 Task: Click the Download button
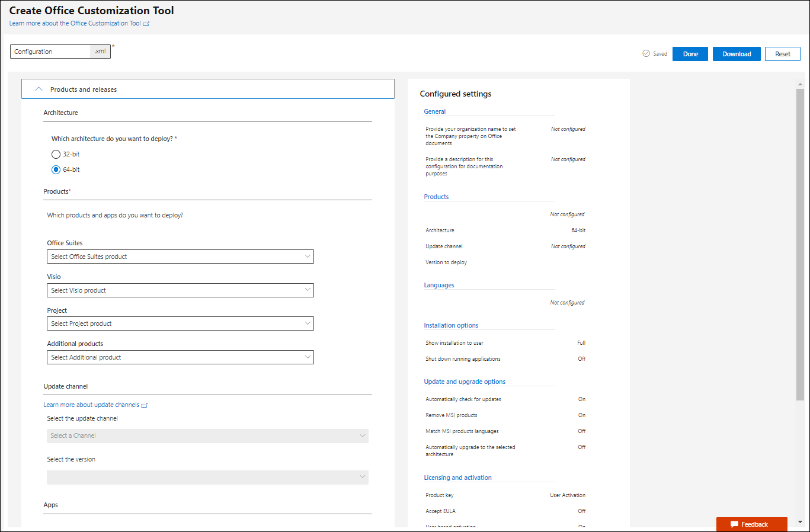[x=737, y=54]
